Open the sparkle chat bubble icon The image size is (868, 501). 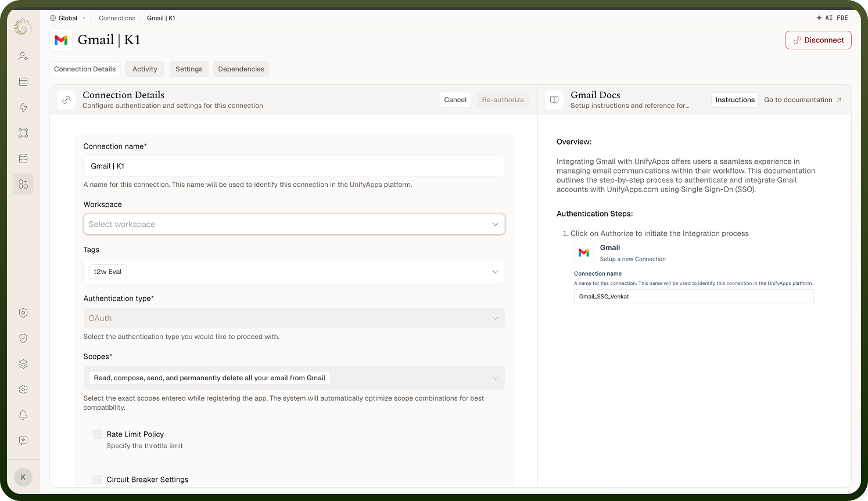pyautogui.click(x=23, y=441)
